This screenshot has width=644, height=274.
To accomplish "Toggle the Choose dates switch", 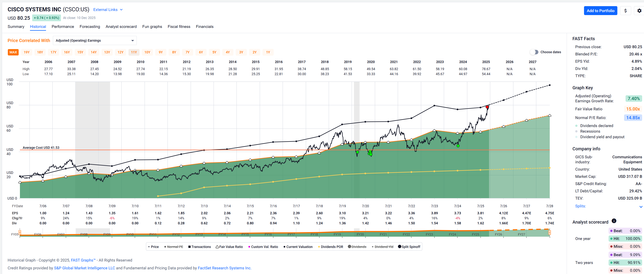I will (x=534, y=52).
